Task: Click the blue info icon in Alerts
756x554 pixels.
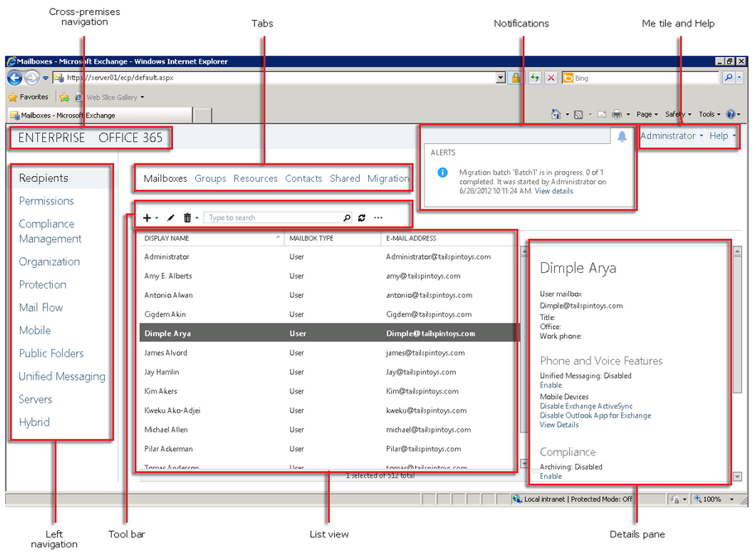Action: 443,173
